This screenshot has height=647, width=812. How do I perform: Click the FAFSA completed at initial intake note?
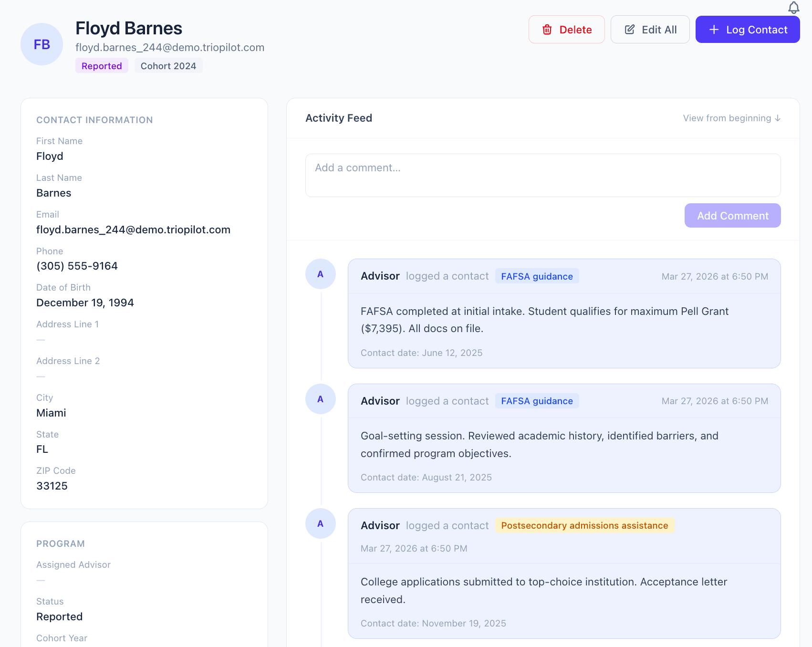pyautogui.click(x=544, y=320)
